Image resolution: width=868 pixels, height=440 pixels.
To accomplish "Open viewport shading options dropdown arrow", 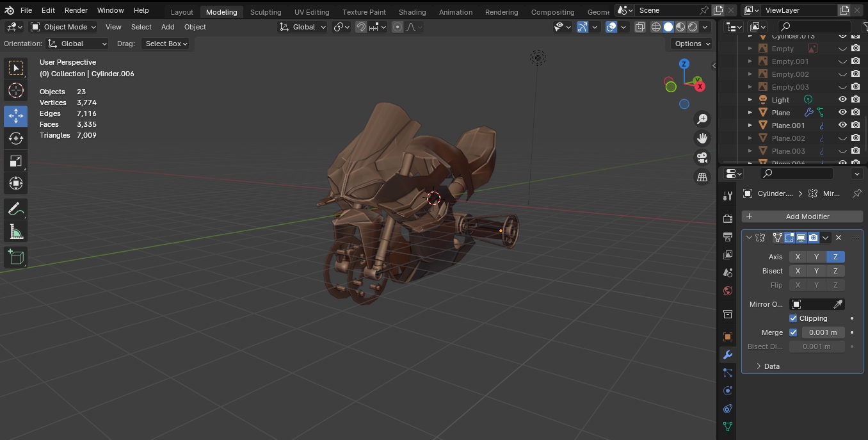I will point(705,27).
